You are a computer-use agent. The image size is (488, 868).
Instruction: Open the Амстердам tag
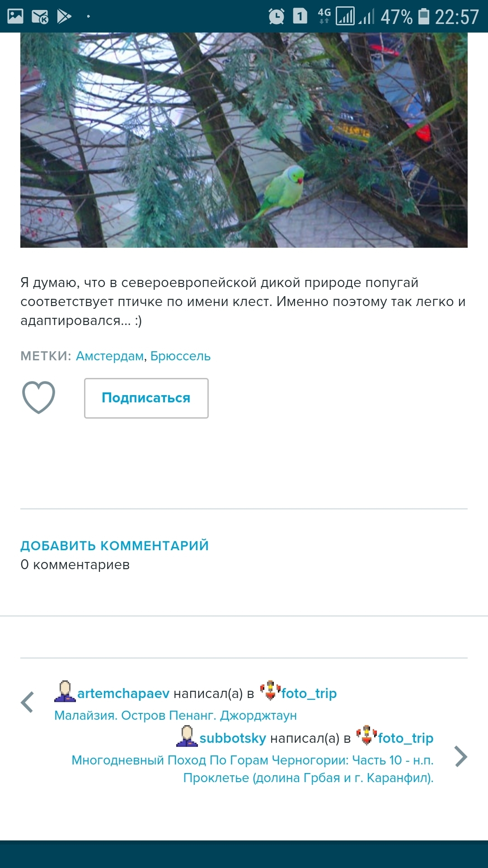click(110, 356)
